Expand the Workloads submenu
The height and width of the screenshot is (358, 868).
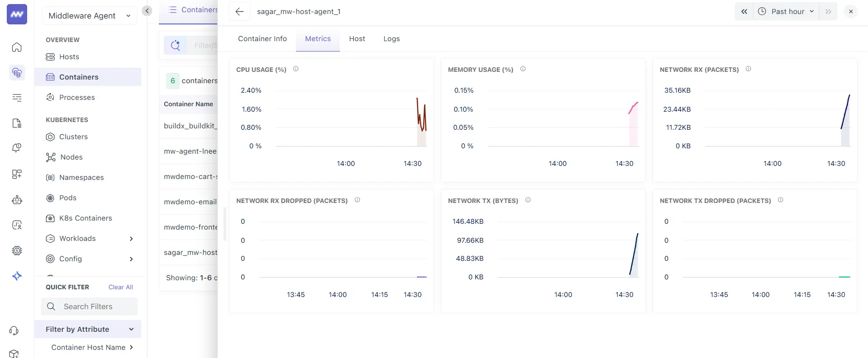131,239
